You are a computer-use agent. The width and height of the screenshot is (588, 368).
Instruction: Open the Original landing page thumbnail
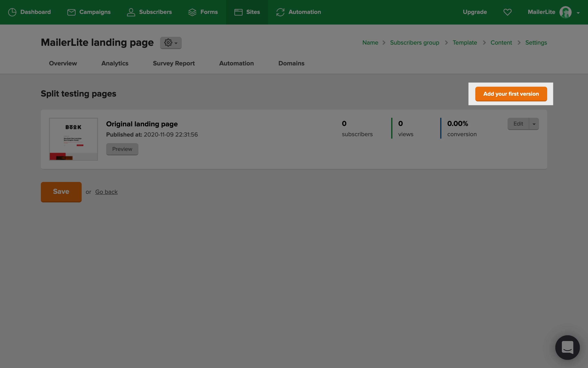point(73,139)
